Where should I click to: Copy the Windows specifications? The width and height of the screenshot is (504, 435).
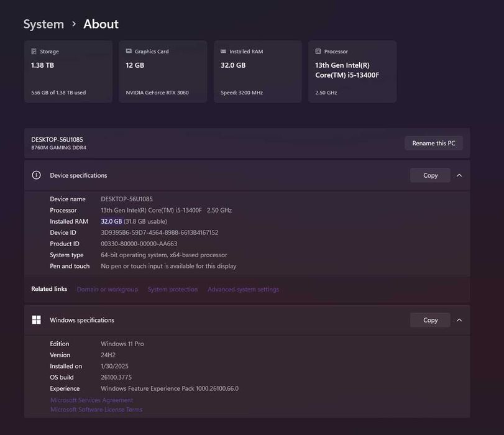[x=430, y=320]
